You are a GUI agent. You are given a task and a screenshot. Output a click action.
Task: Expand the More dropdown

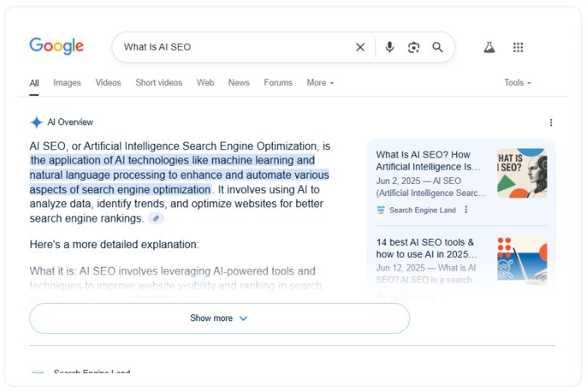(320, 82)
